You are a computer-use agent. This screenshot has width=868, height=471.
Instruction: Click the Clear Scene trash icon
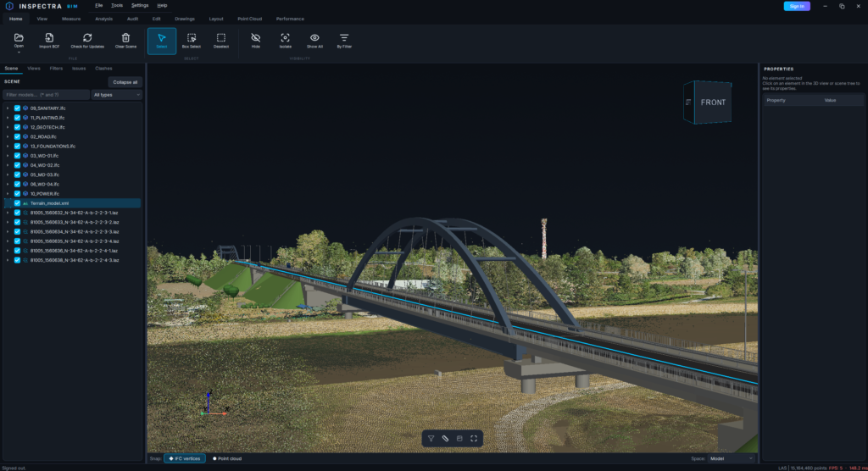(125, 37)
